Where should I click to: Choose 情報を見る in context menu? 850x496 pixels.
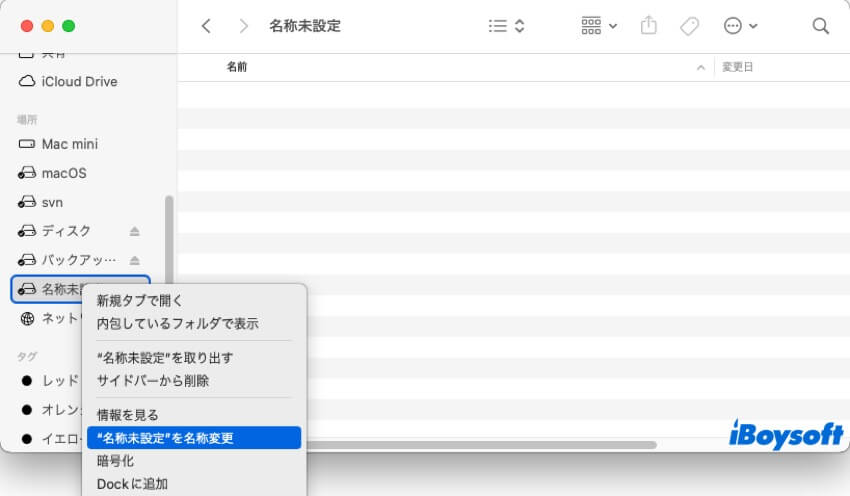tap(128, 414)
